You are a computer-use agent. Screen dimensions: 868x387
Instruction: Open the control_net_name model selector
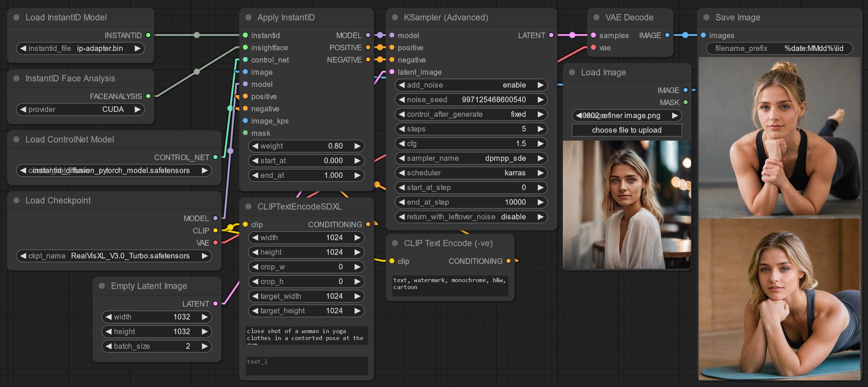tap(114, 171)
